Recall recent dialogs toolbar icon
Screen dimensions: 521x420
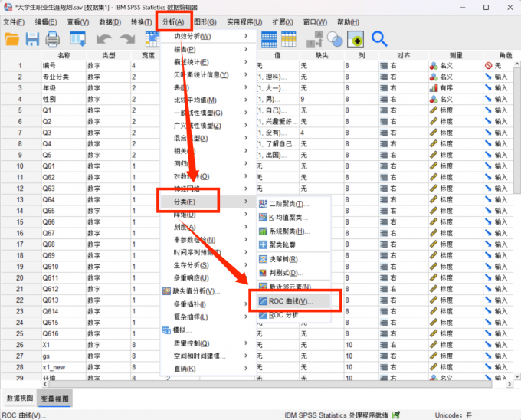click(77, 39)
